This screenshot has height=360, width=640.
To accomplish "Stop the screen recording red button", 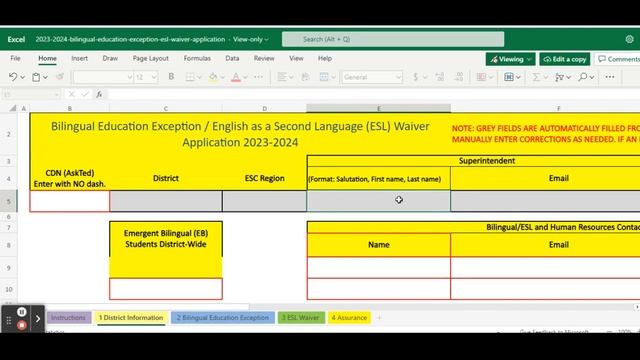I will tap(22, 325).
